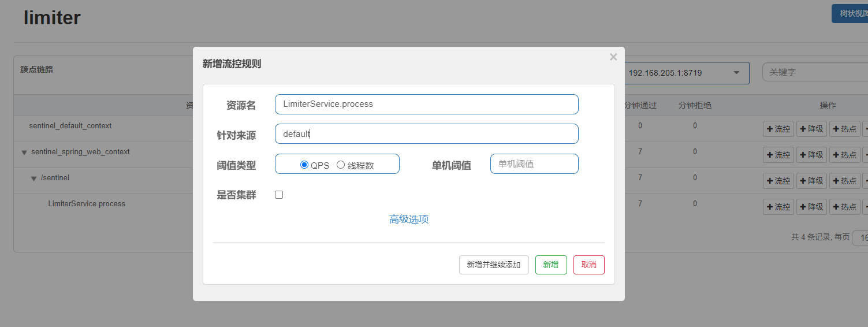Add 降级 rule for /sentinel row
Viewport: 868px width, 327px height.
tap(811, 181)
